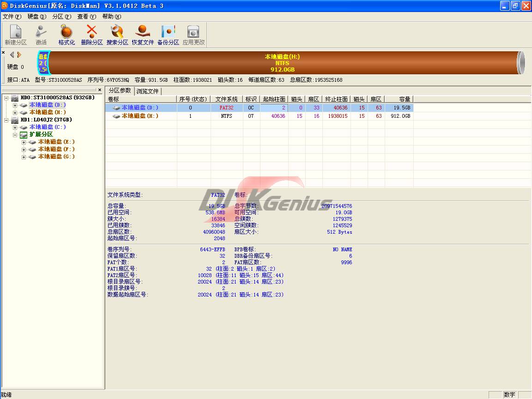Select 扩展分区 extended partition node
The width and height of the screenshot is (532, 399).
click(41, 134)
